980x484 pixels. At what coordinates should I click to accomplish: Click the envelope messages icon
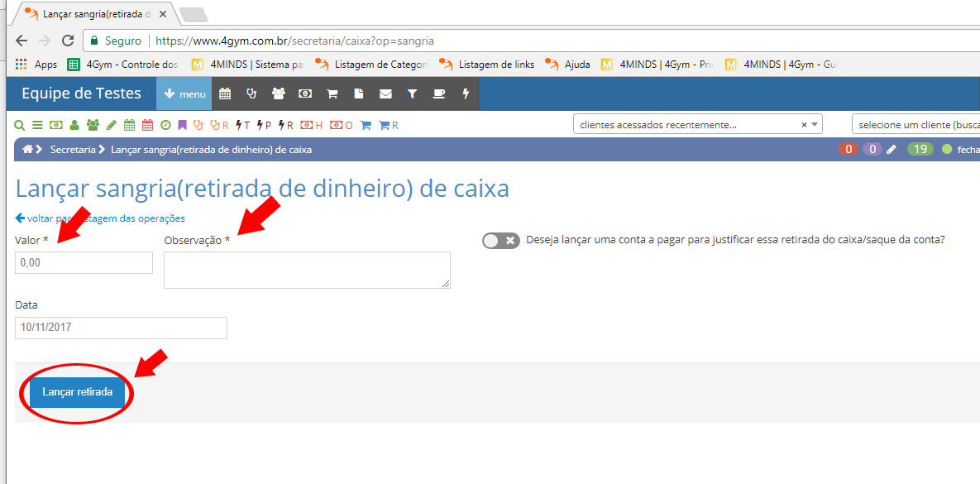pyautogui.click(x=385, y=94)
